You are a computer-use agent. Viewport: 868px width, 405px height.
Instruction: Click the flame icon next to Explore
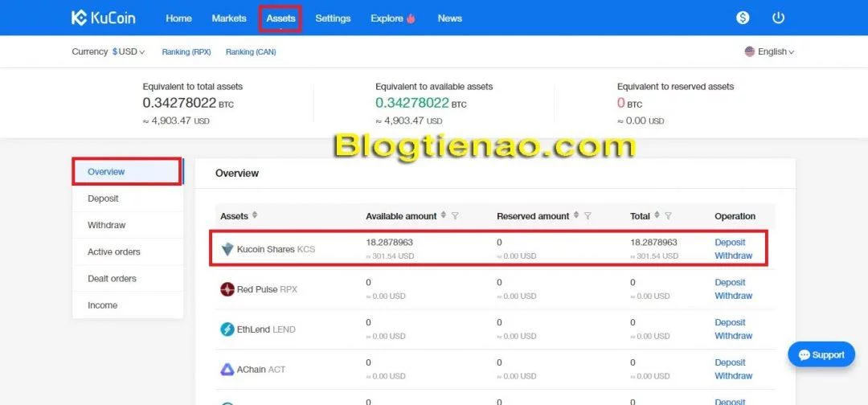[x=411, y=18]
